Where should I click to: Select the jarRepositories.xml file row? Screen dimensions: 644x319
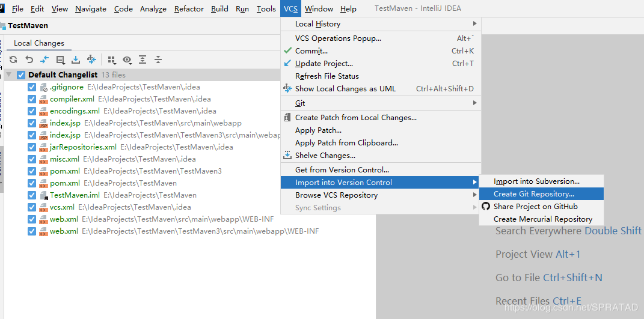pos(83,147)
